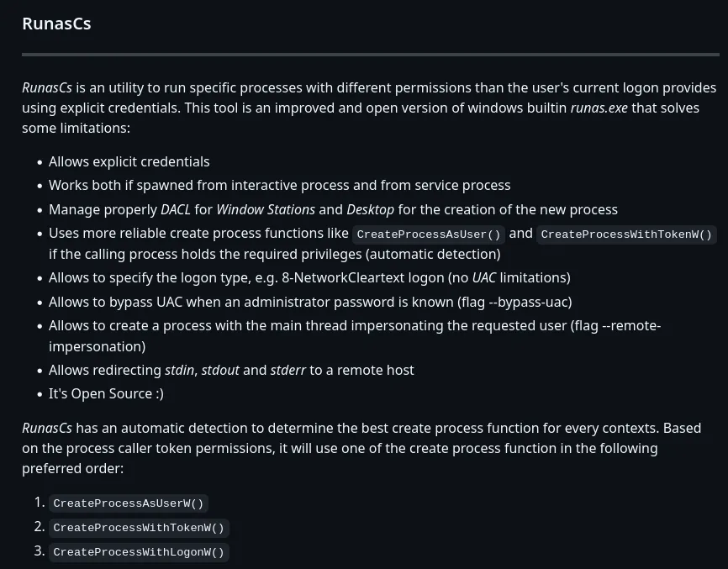Click the italic "Window Stations" text
Viewport: 728px width, 569px height.
point(266,209)
